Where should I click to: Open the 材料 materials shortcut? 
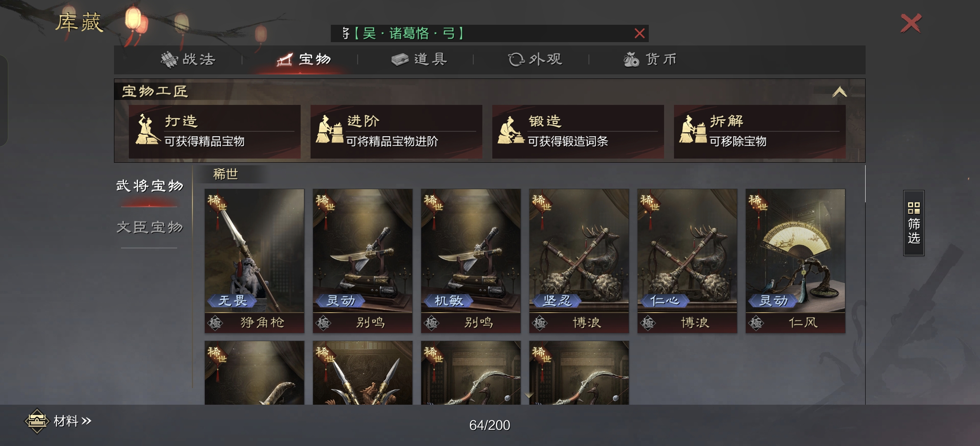58,421
